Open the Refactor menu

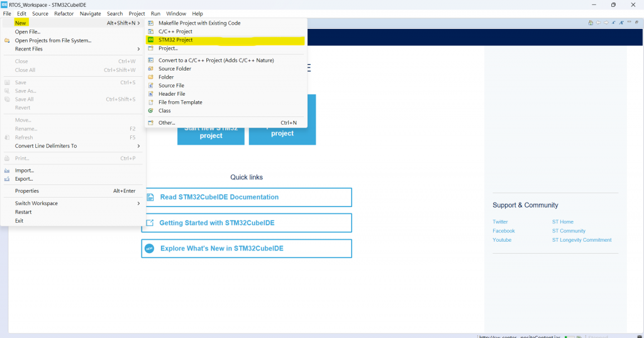point(64,14)
